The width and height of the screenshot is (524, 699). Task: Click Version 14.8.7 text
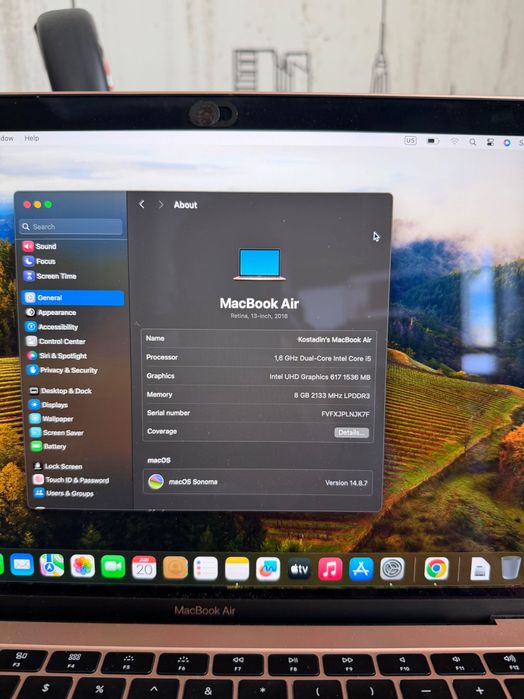pos(346,483)
